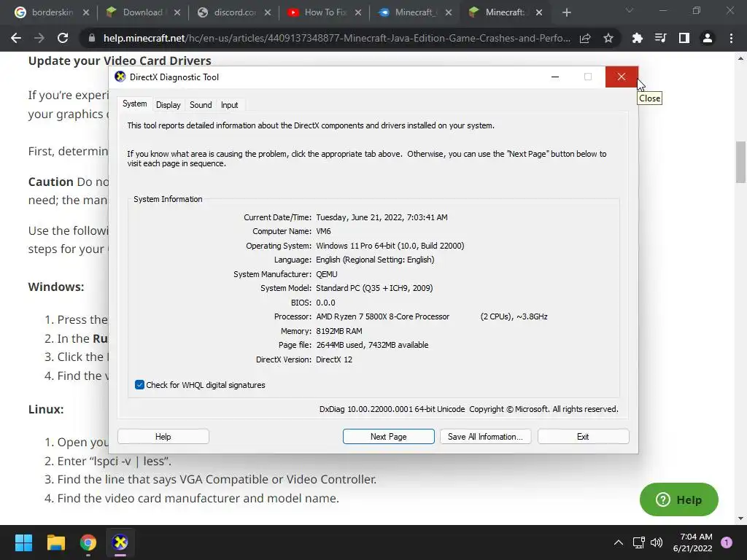
Task: Click the scrollbar down arrow
Action: pos(740,518)
